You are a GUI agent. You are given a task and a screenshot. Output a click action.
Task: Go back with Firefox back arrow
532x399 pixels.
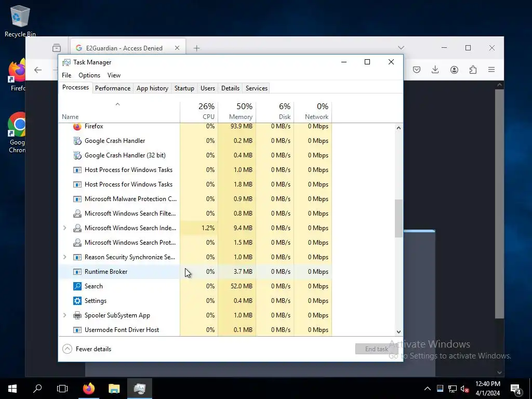click(x=38, y=70)
